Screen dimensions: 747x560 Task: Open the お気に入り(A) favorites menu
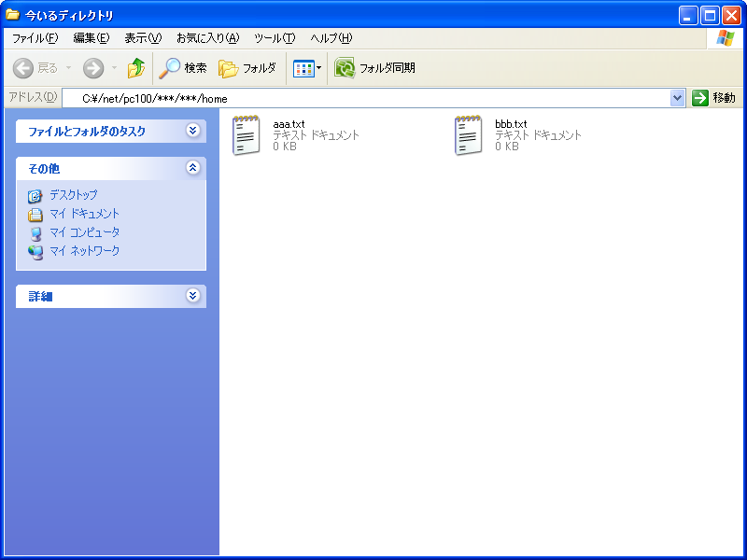[207, 38]
